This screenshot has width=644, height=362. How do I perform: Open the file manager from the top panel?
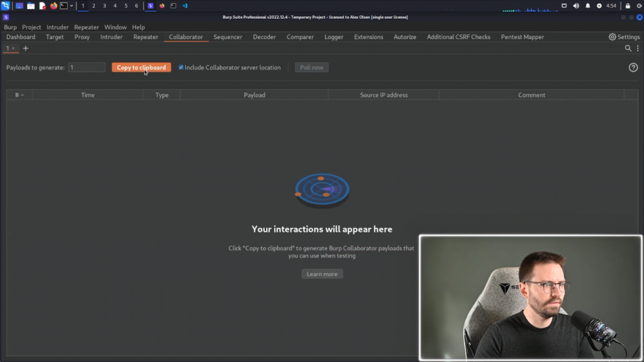click(x=31, y=6)
